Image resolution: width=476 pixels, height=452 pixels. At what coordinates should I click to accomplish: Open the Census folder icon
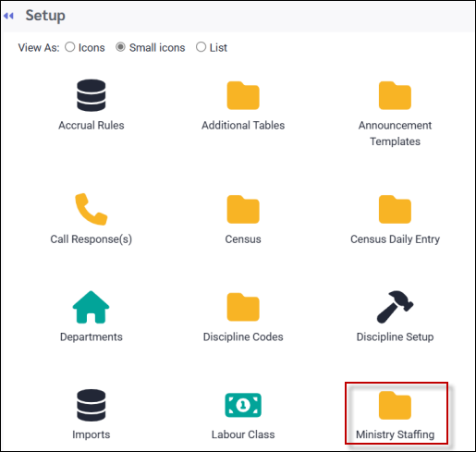click(243, 209)
